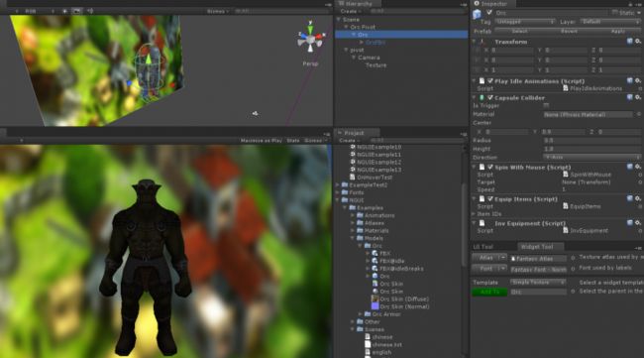Image resolution: width=644 pixels, height=358 pixels.
Task: Open Capsule Collider gear settings menu
Action: [638, 97]
